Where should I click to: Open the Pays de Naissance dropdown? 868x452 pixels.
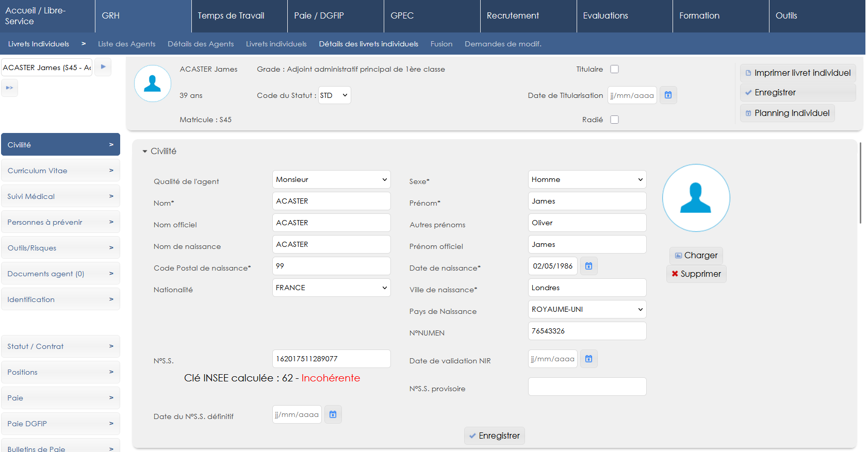(x=587, y=309)
